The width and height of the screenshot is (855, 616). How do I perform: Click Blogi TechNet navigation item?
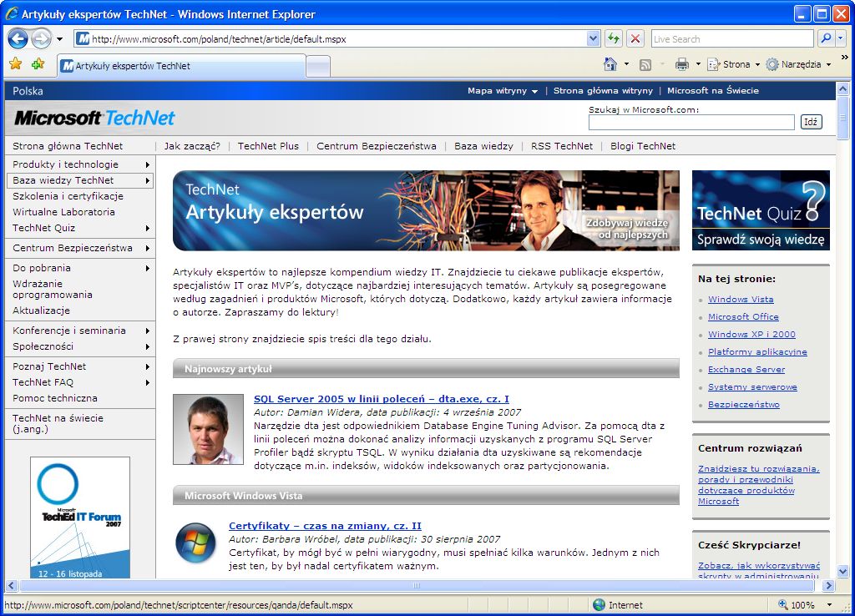pos(643,146)
